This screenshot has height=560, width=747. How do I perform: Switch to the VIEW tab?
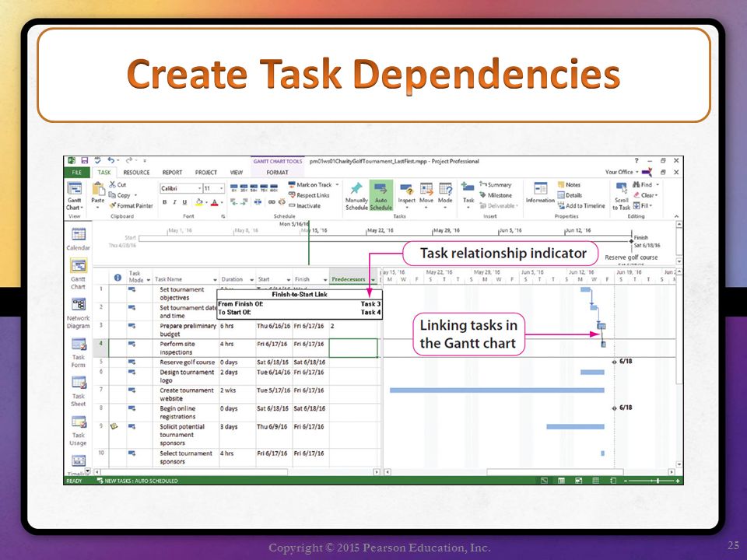pyautogui.click(x=237, y=173)
